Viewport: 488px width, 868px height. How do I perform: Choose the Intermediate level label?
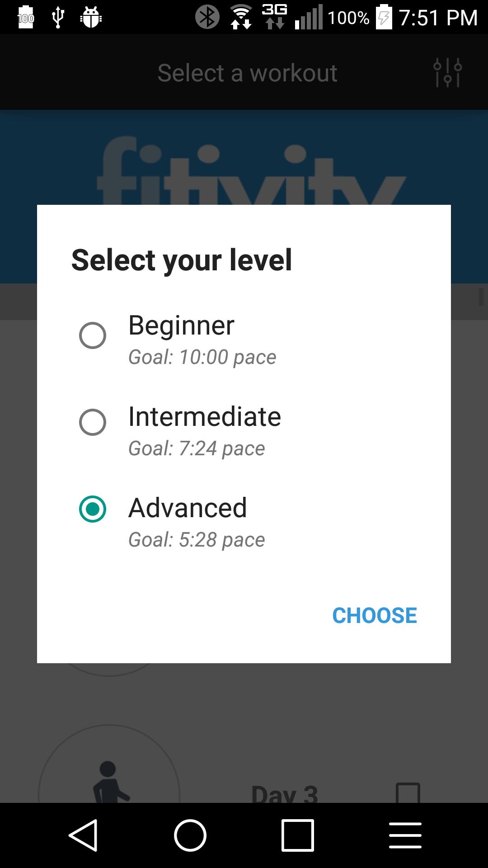pos(204,416)
